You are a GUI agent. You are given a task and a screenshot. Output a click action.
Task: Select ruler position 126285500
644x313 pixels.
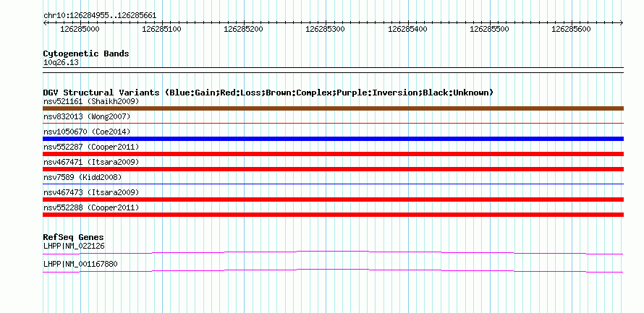(489, 29)
